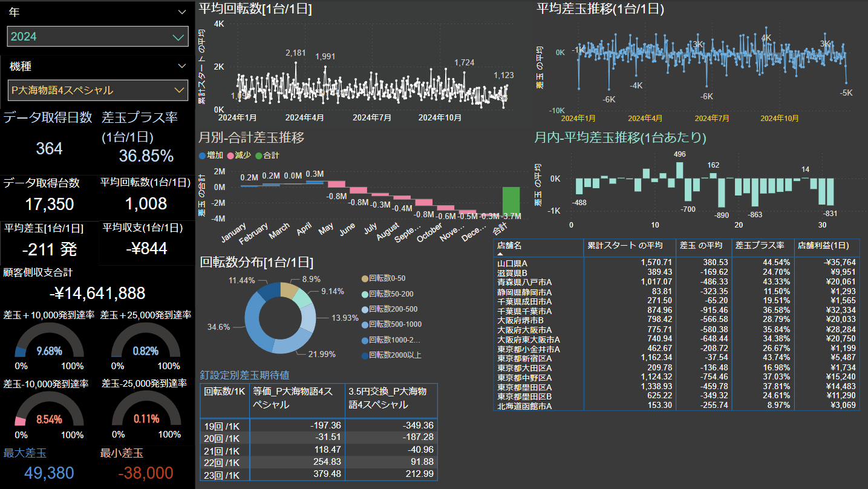Click the 差玉+10,000発到達率 gauge arc
The height and width of the screenshot is (489, 868).
tap(21, 350)
